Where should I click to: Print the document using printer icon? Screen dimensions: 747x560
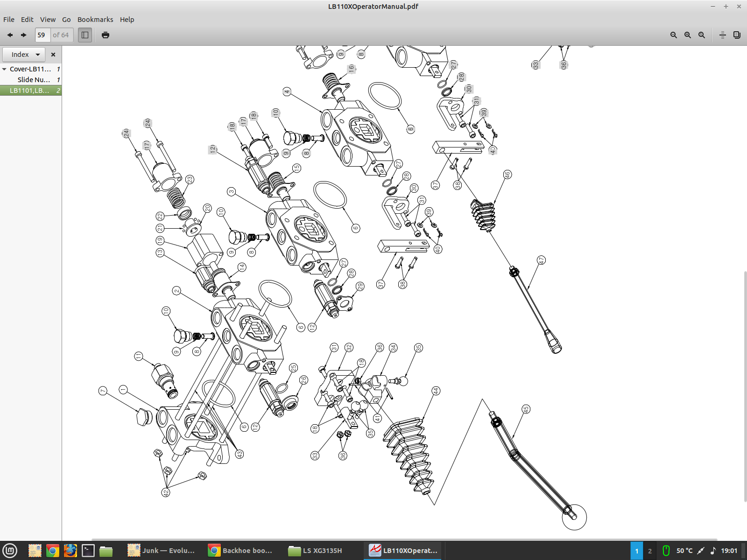[106, 35]
